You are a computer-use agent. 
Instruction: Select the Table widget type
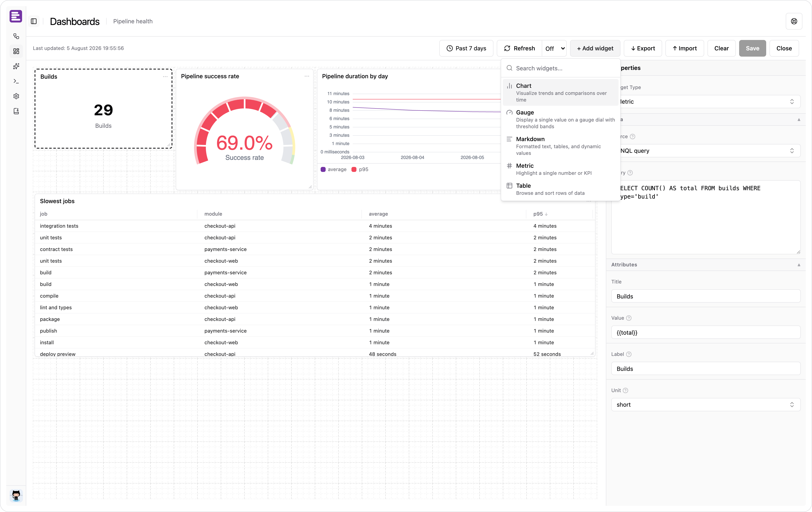560,189
